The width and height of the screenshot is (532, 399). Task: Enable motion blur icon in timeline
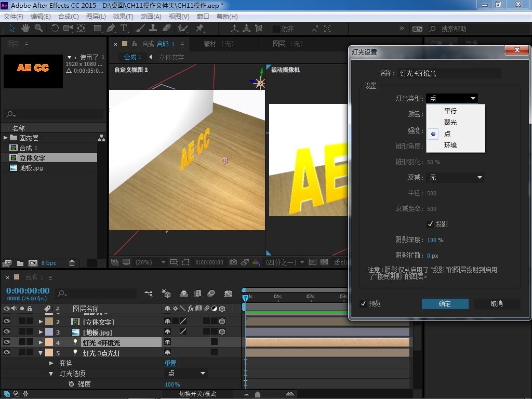(x=211, y=294)
